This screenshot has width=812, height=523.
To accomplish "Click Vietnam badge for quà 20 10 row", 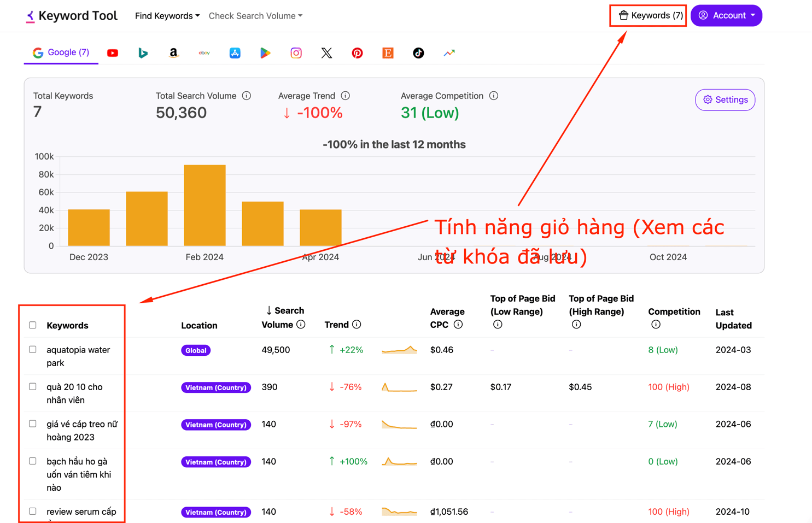I will pos(216,387).
